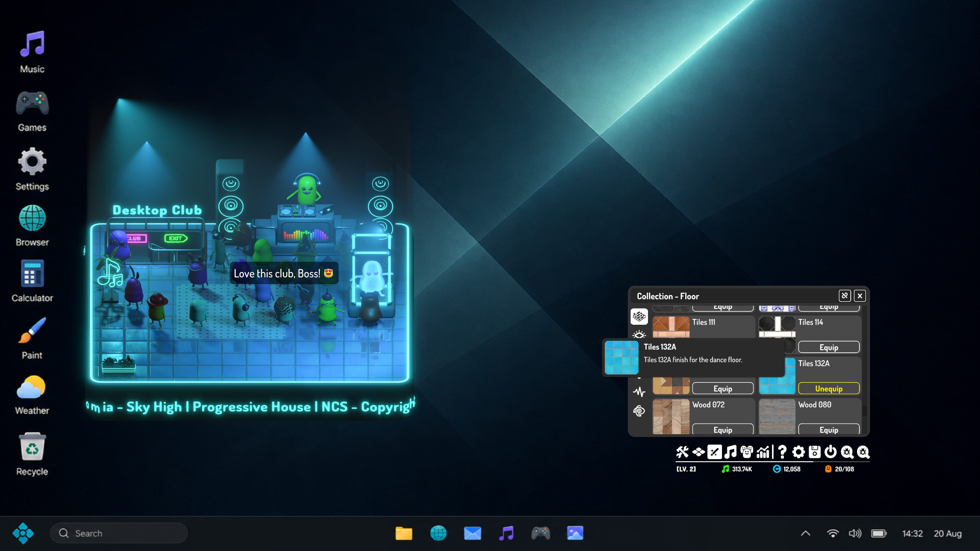Click the save floppy disk icon

[x=815, y=452]
